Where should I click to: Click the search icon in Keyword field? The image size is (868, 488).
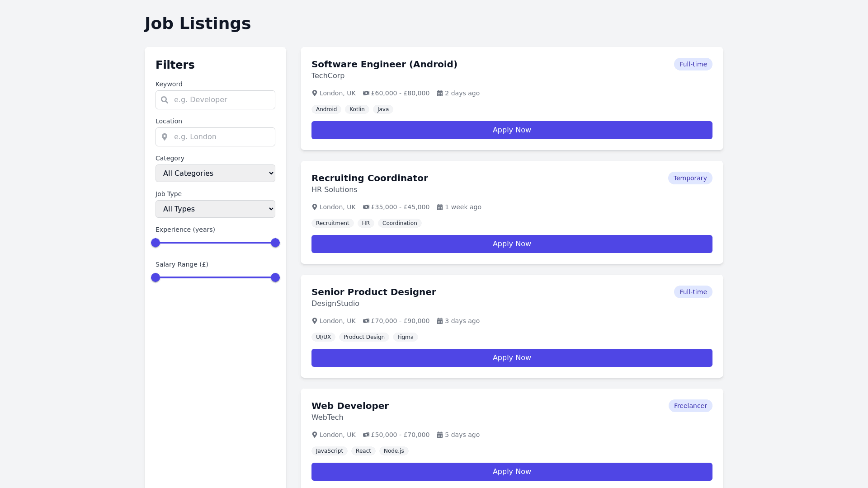pos(165,100)
